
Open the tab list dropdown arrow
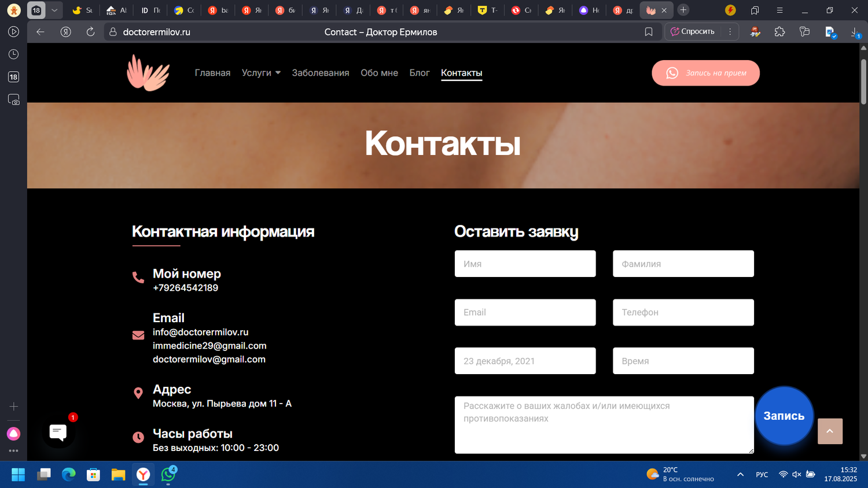54,10
